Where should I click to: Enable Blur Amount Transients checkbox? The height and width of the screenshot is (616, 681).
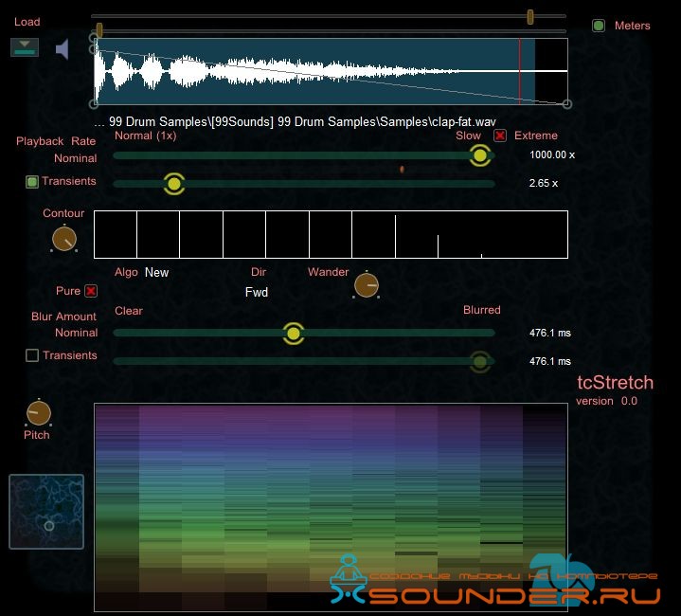click(32, 355)
